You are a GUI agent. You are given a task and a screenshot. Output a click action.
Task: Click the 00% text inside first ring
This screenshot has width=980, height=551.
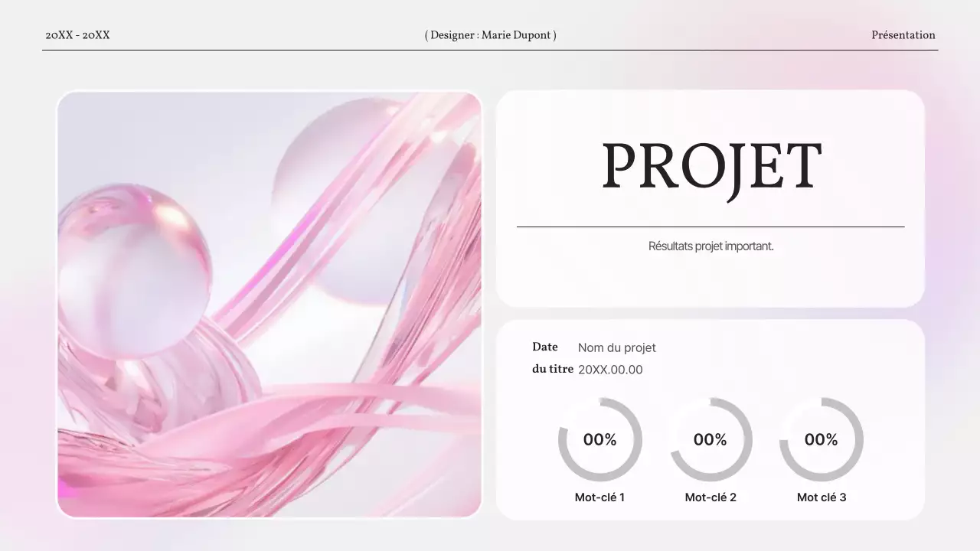coord(600,440)
